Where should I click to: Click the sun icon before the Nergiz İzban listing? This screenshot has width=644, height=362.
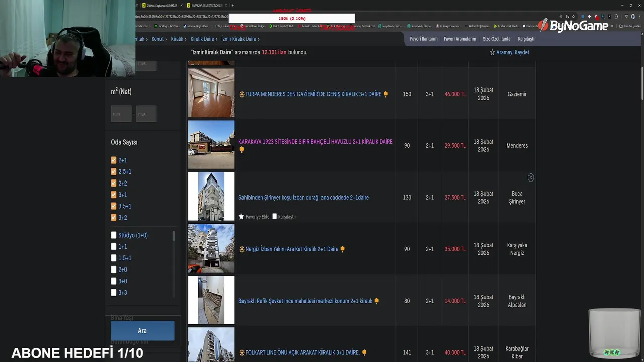(242, 249)
